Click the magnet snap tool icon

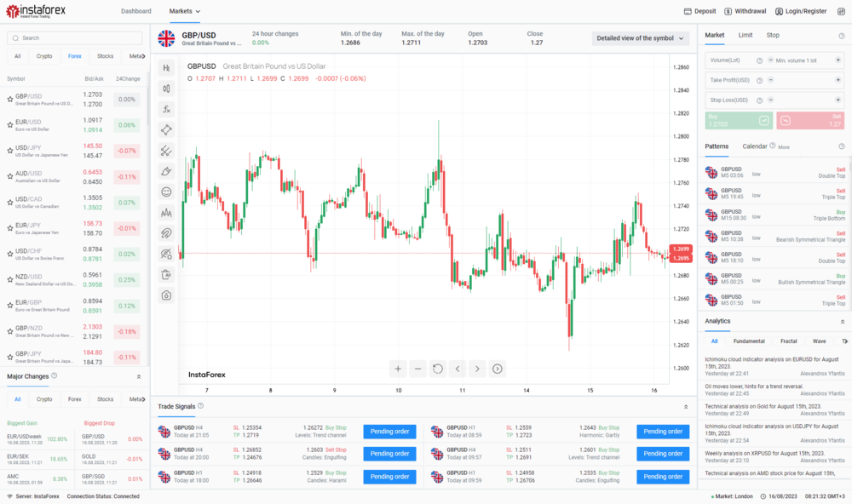[166, 233]
